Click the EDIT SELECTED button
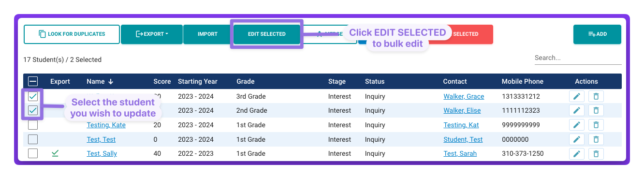Image resolution: width=644 pixels, height=179 pixels. 266,34
